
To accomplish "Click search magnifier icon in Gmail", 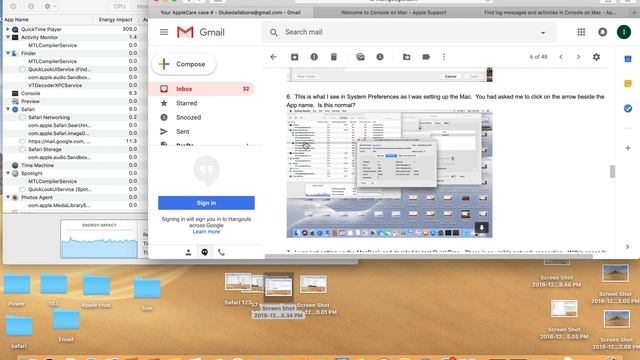I will click(x=273, y=32).
